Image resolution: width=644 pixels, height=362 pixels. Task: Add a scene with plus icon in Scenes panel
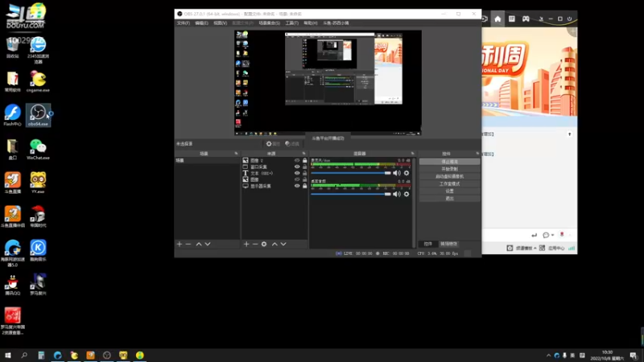pos(180,245)
